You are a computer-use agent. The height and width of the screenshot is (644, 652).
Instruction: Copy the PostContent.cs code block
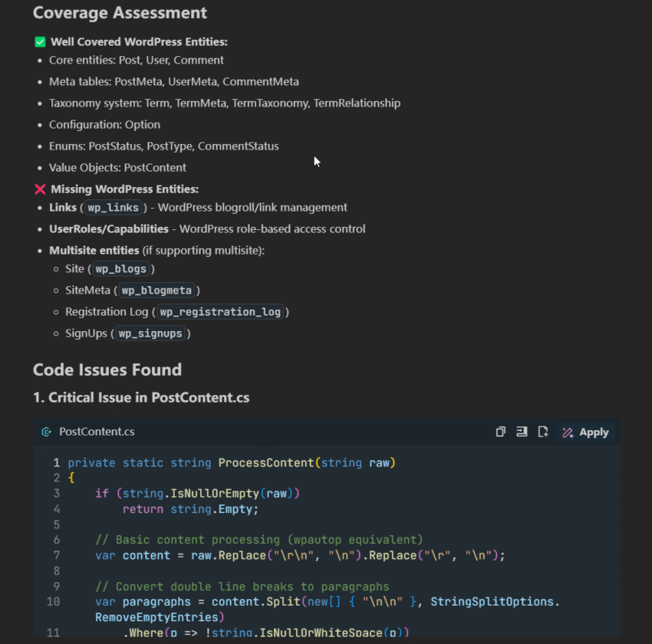pyautogui.click(x=501, y=432)
